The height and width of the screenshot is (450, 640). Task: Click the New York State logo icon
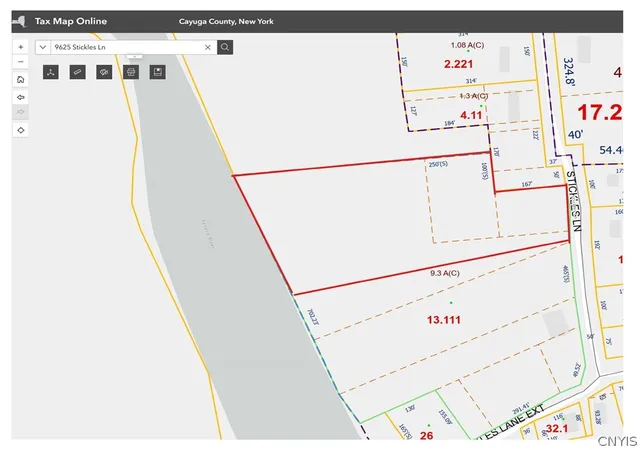(20, 21)
